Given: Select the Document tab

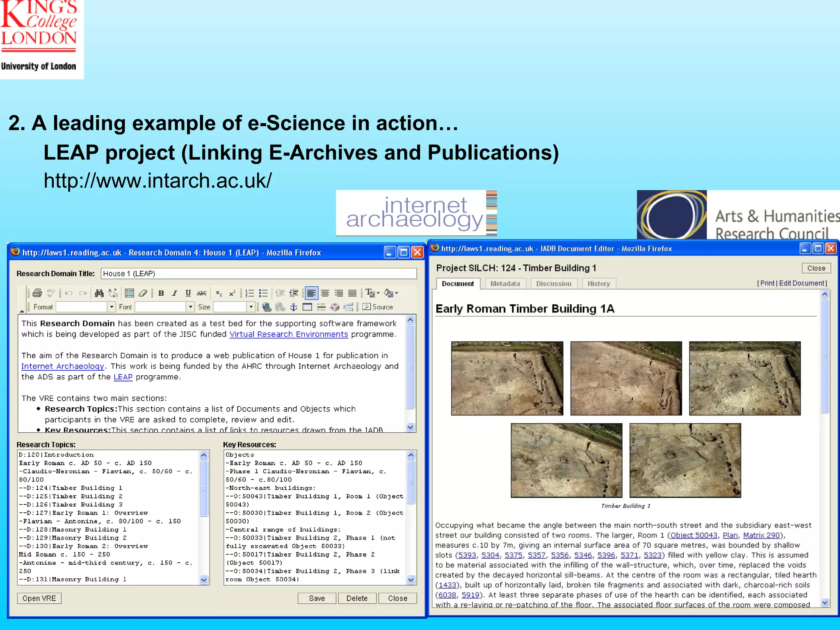Looking at the screenshot, I should (x=458, y=283).
